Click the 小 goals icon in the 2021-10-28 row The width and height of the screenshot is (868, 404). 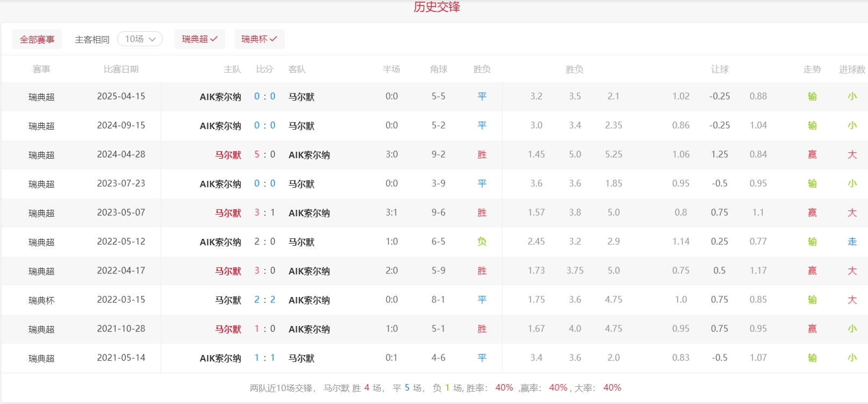[852, 329]
